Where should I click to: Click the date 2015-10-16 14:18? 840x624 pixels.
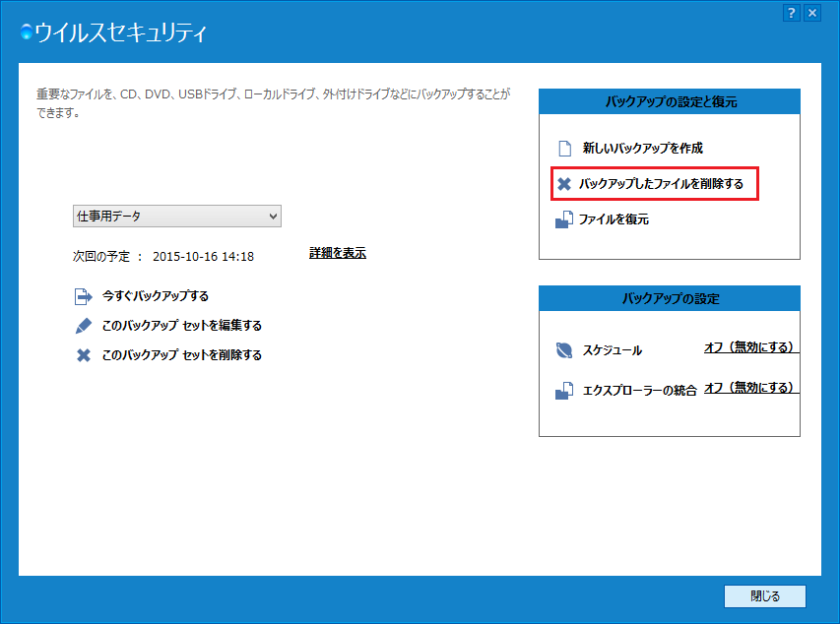[203, 257]
